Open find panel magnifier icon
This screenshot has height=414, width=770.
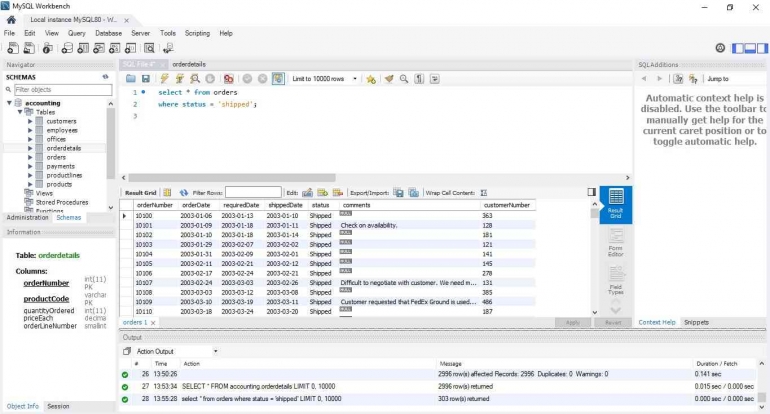[404, 79]
